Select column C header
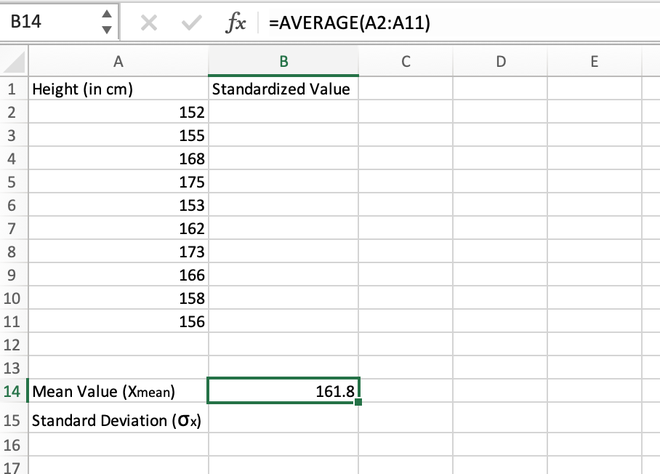The image size is (660, 474). pos(406,61)
